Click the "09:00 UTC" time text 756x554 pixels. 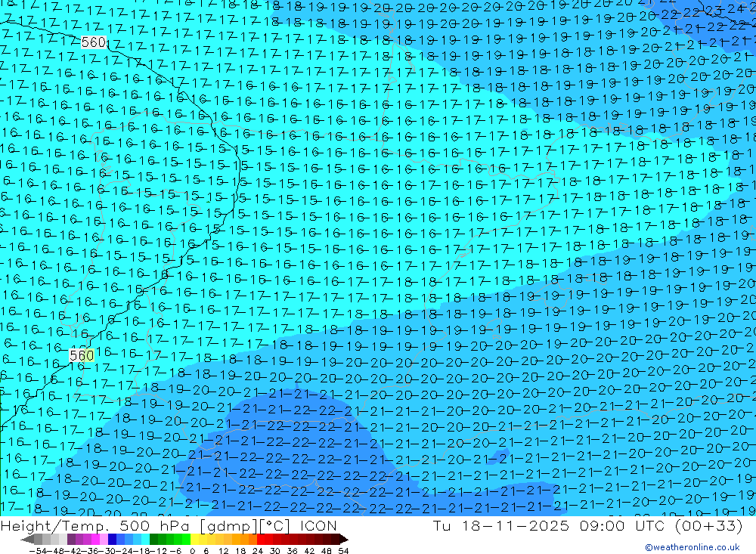pos(622,525)
